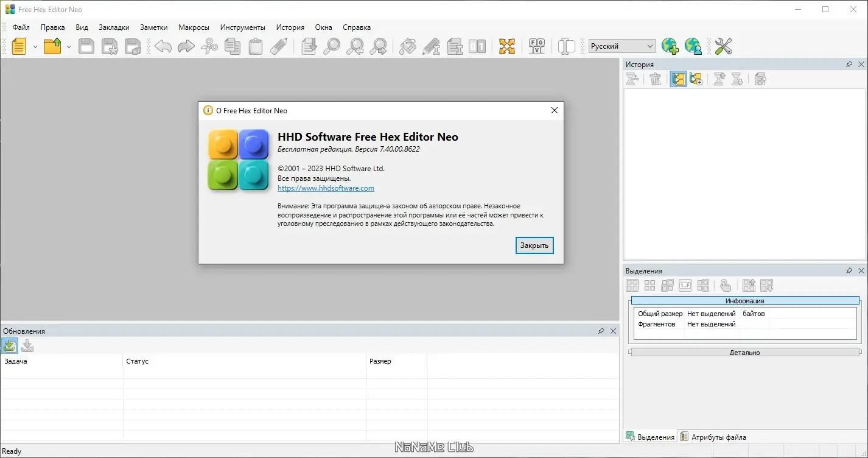This screenshot has height=458, width=868.
Task: Pin the История panel
Action: (x=849, y=65)
